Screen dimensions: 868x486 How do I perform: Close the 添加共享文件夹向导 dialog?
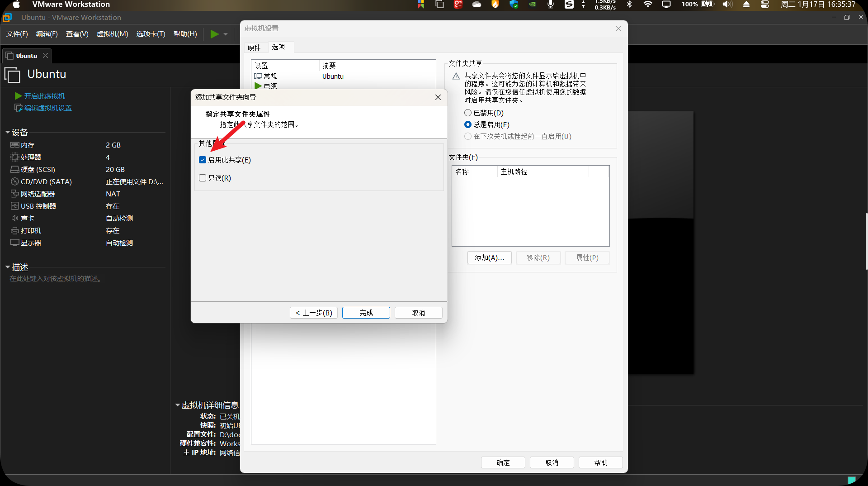438,97
